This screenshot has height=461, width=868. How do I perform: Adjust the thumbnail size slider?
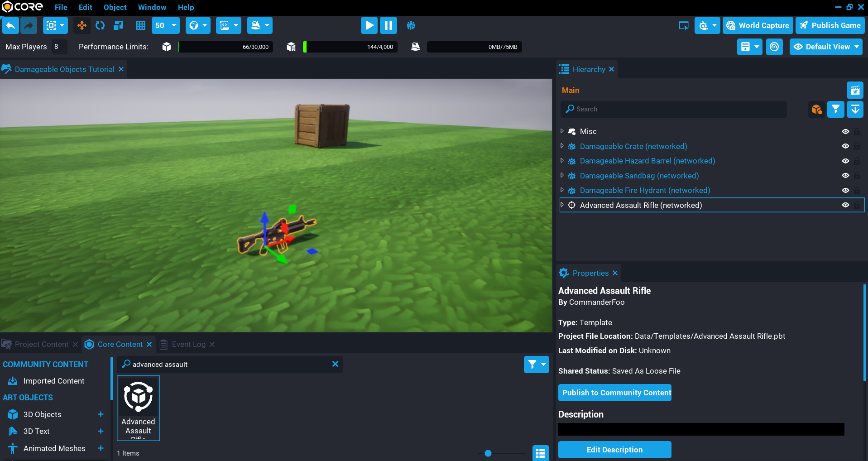click(x=488, y=453)
